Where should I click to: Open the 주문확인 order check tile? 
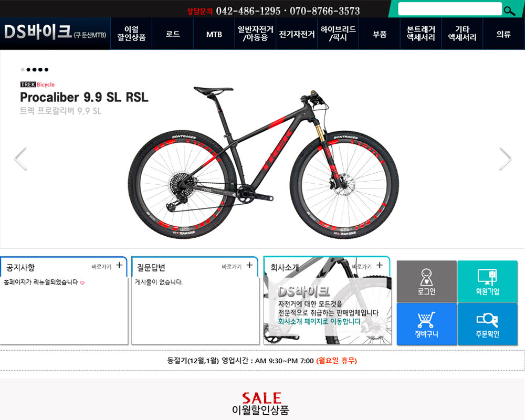(x=488, y=324)
